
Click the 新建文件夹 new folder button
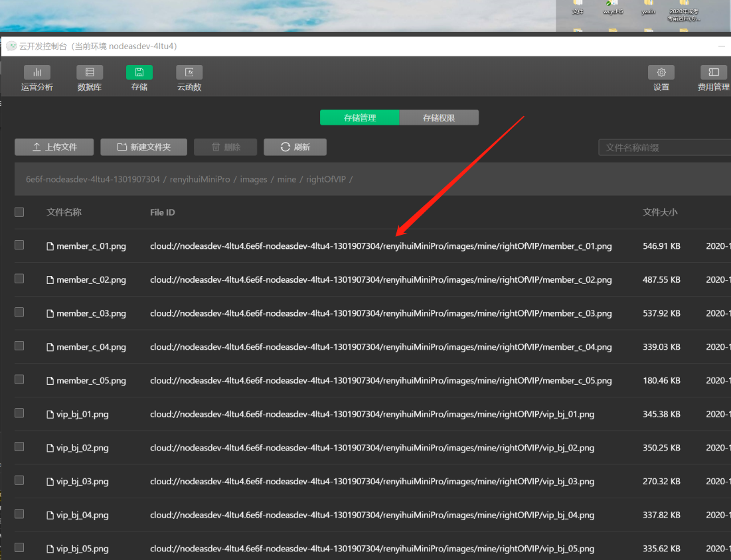point(144,147)
